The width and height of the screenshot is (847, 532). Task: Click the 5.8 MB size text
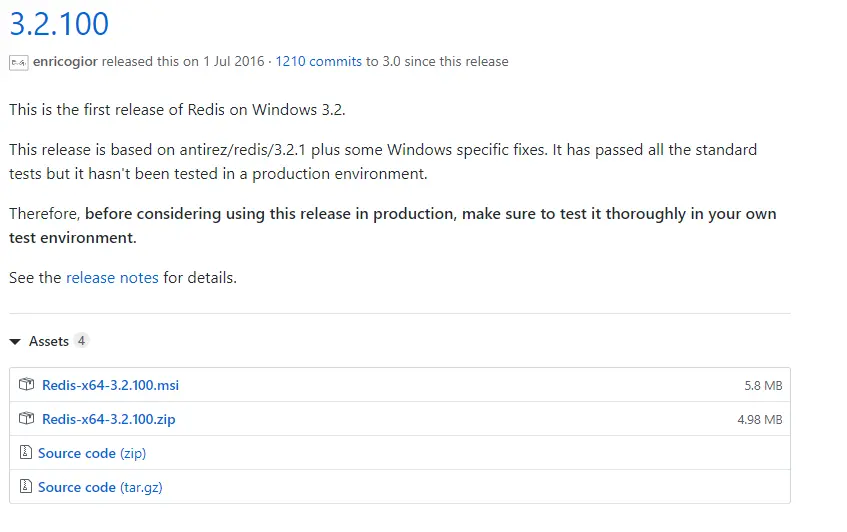click(x=763, y=386)
